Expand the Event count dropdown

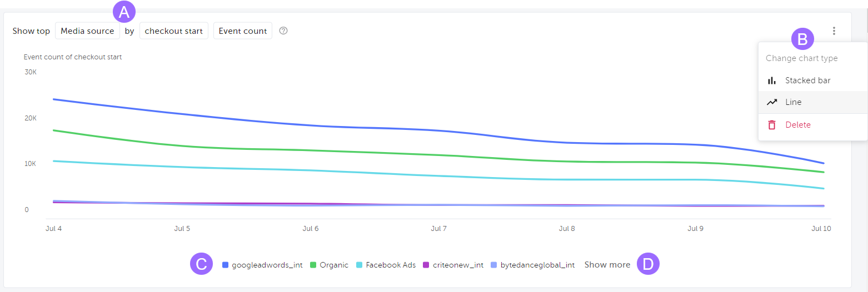pyautogui.click(x=243, y=31)
